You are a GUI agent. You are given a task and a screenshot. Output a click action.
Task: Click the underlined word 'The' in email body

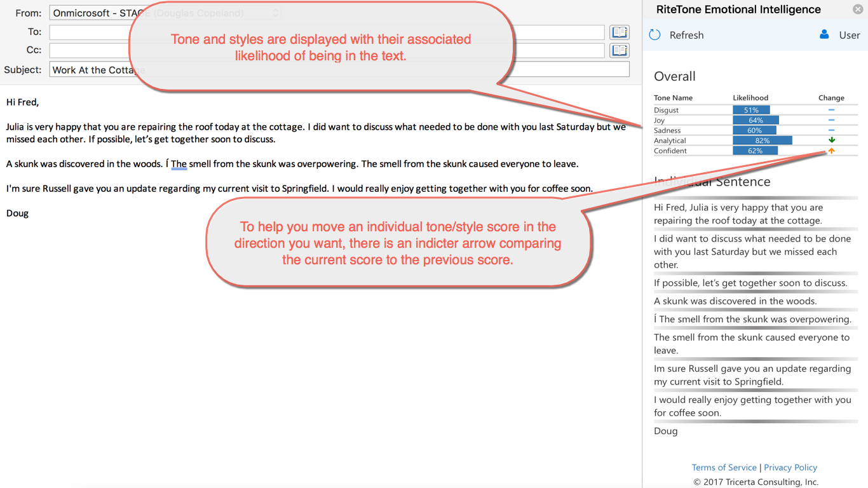[179, 164]
